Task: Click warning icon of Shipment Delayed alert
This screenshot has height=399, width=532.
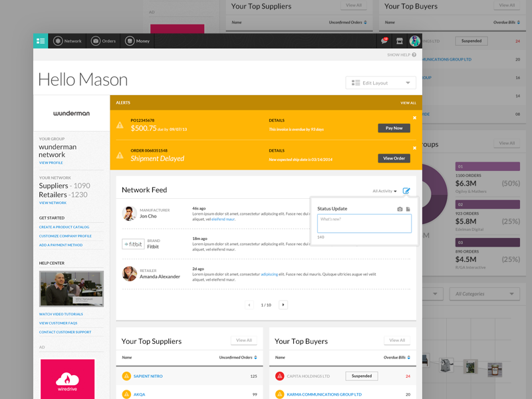Action: pos(120,156)
